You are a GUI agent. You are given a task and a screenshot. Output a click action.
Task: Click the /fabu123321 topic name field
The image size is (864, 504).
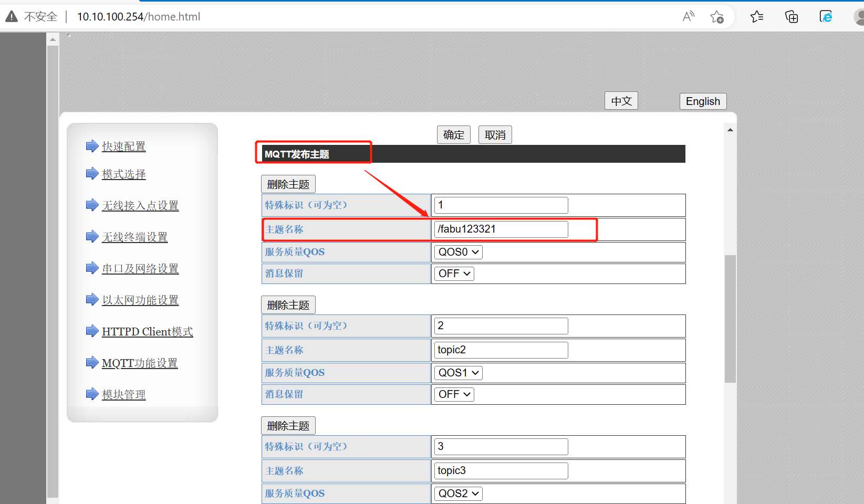point(501,229)
